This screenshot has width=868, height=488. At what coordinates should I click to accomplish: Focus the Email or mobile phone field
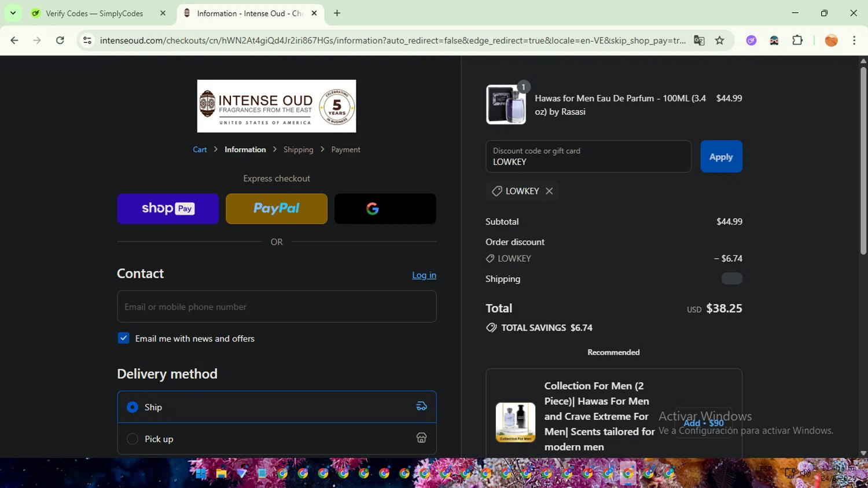[x=277, y=306]
